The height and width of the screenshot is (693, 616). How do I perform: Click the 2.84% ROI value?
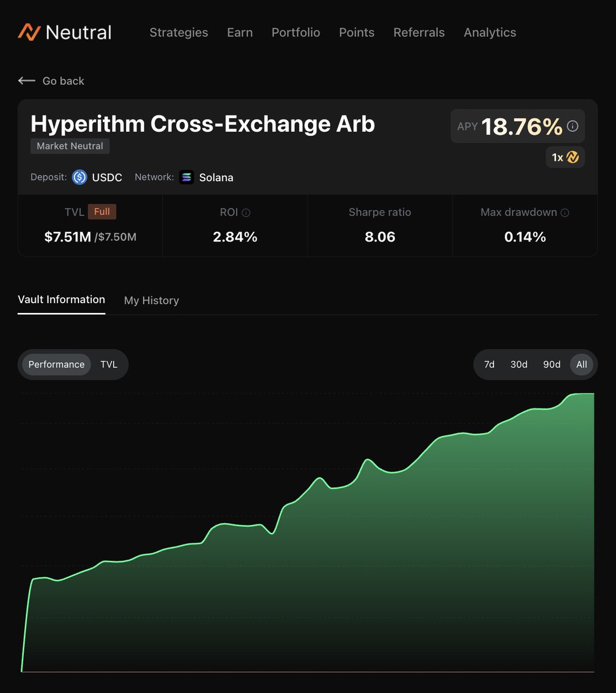(235, 237)
